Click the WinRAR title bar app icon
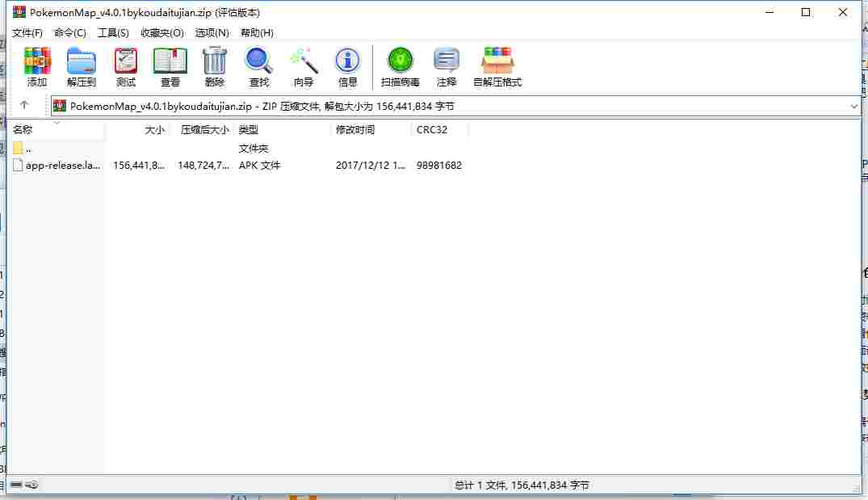The image size is (868, 500). (19, 11)
